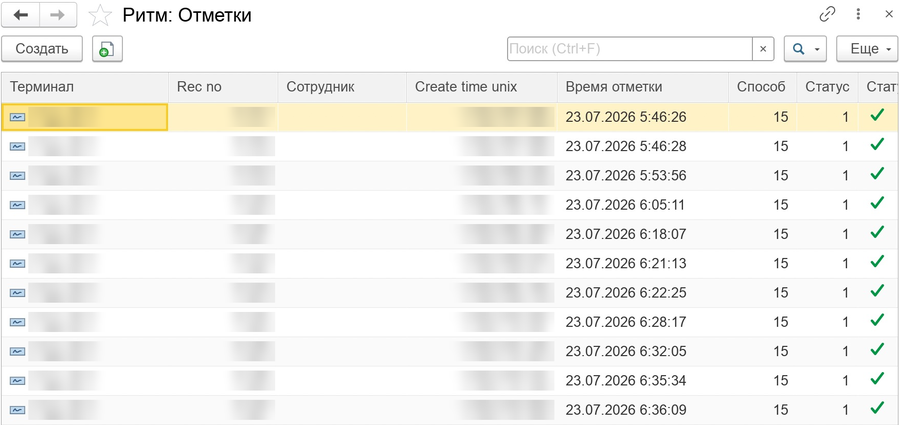Click Способ value 15 in 5:46:28 row
This screenshot has width=900, height=425.
point(781,146)
